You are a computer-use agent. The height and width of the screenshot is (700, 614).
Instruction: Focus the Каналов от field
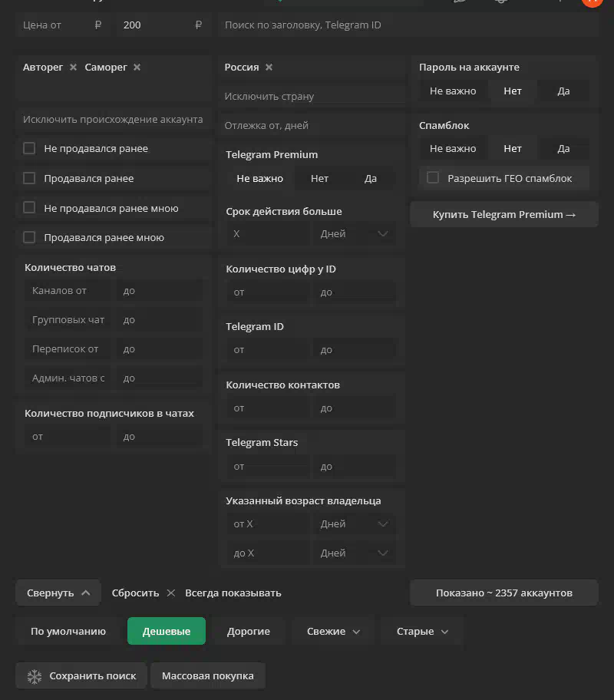(68, 291)
